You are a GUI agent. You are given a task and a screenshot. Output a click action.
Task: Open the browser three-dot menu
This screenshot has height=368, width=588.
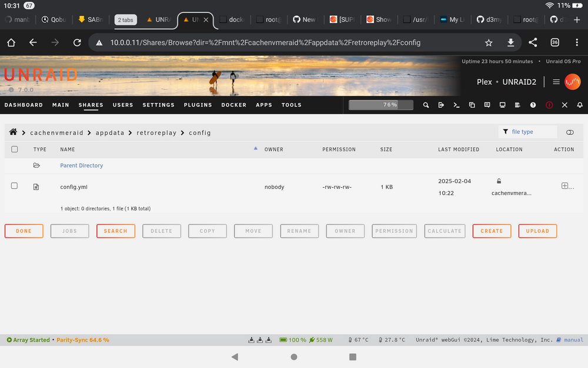(x=577, y=42)
